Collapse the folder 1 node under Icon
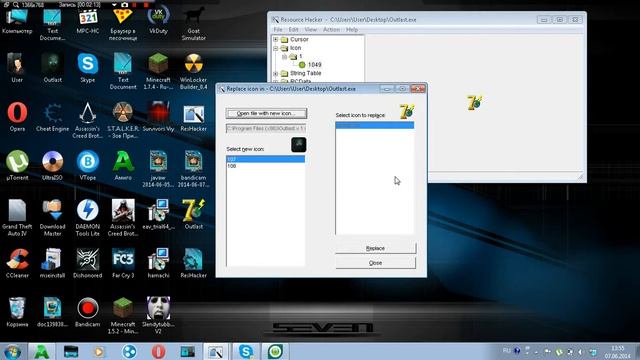 (284, 56)
